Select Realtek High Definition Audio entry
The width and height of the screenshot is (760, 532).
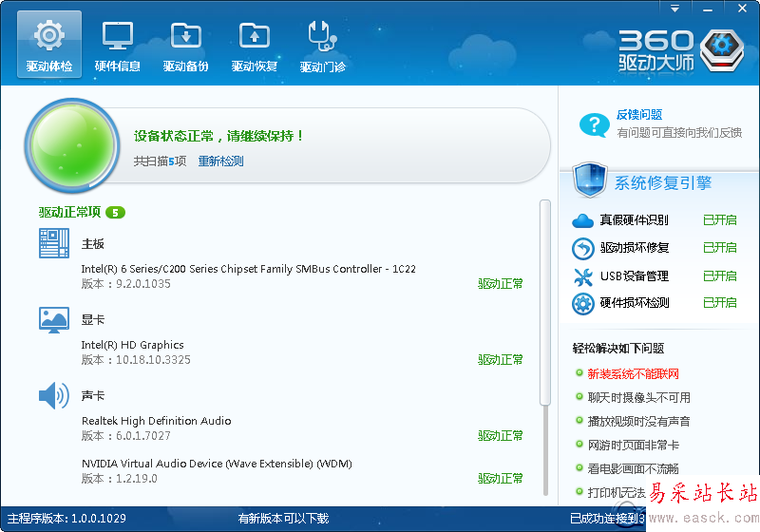tap(156, 421)
